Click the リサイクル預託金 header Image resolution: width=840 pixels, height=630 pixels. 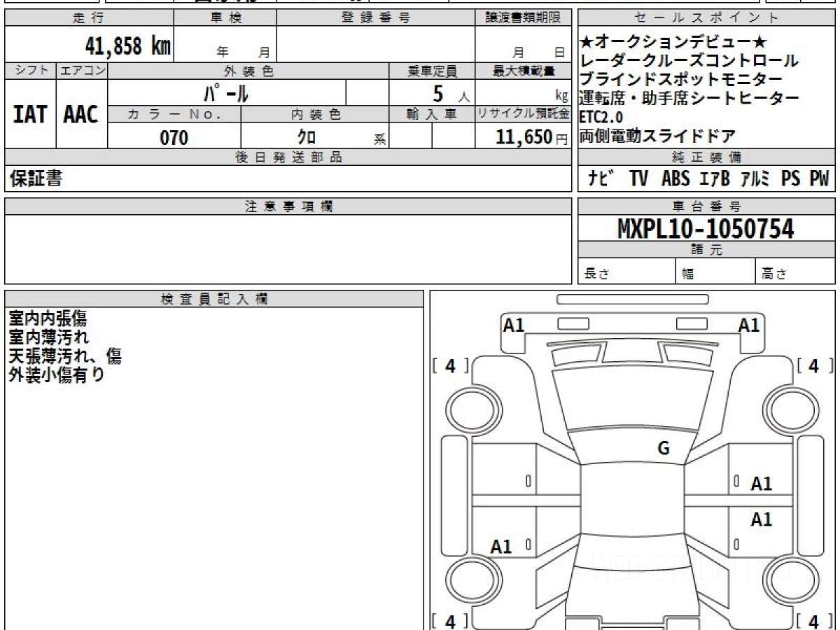point(524,115)
